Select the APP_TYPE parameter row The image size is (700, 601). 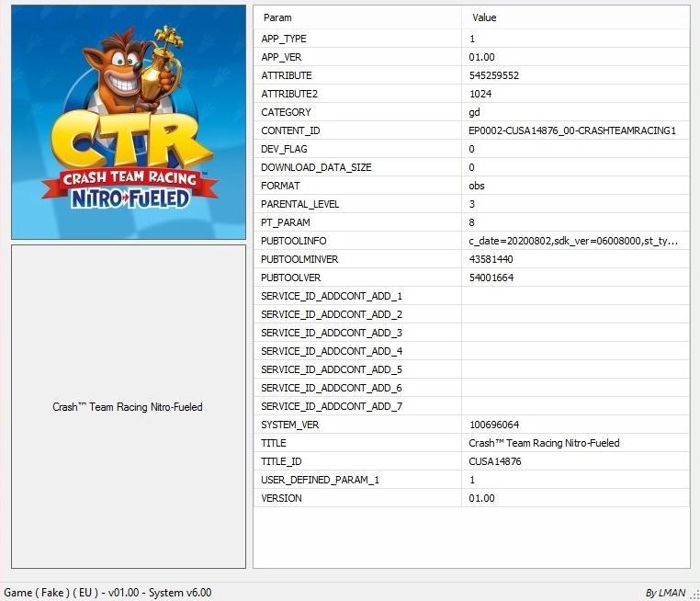coord(284,39)
